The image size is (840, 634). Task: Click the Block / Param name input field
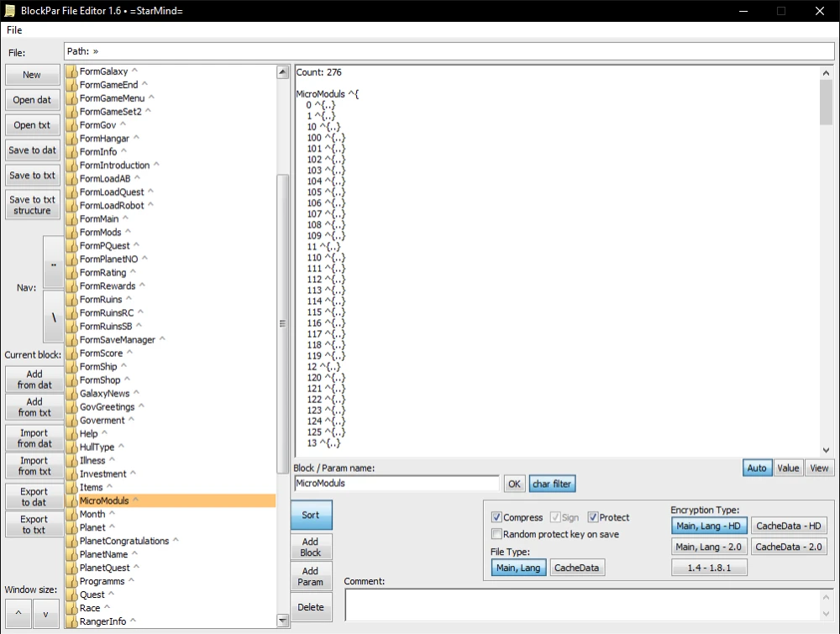[x=396, y=484]
